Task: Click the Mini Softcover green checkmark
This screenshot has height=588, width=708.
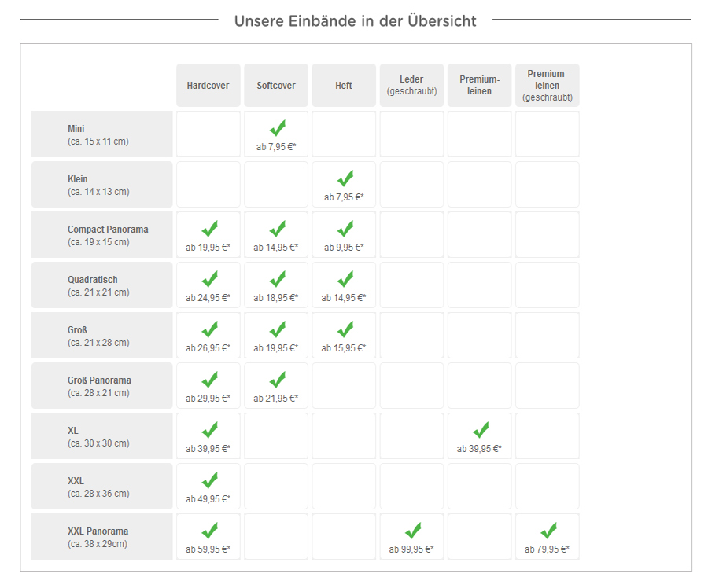Action: coord(277,128)
